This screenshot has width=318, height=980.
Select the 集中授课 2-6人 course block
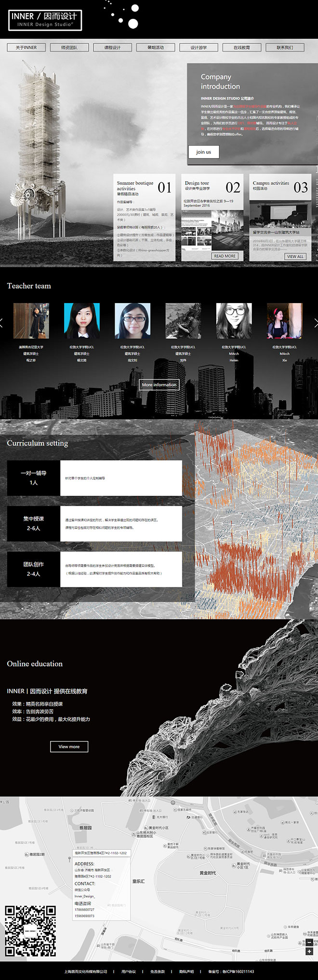click(94, 524)
